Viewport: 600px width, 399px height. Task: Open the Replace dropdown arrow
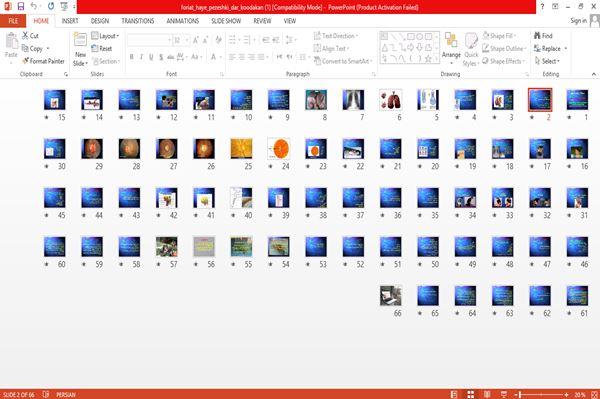tap(566, 48)
